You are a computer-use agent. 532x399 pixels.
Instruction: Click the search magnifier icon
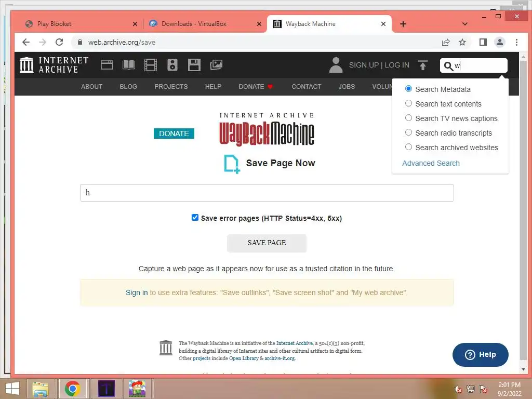tap(448, 66)
